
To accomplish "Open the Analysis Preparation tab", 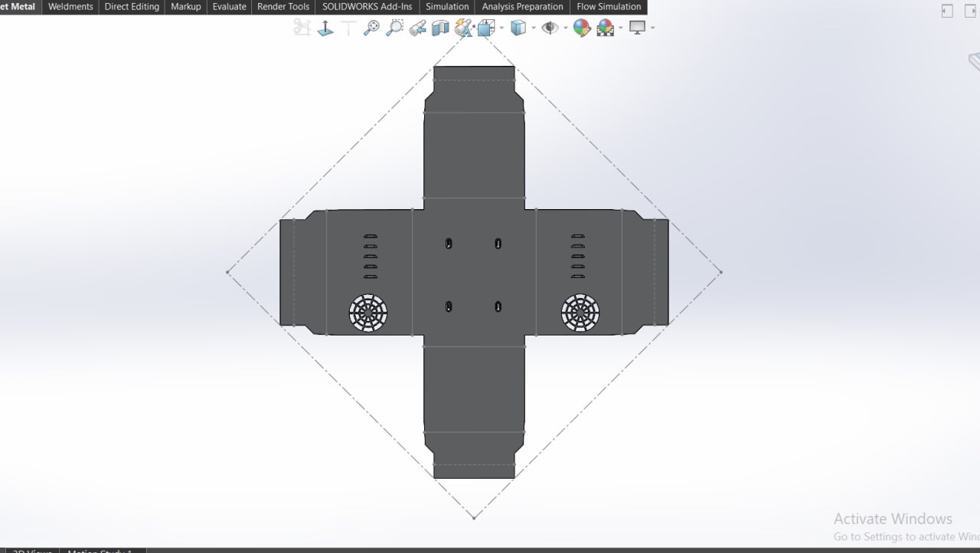I will pos(523,7).
